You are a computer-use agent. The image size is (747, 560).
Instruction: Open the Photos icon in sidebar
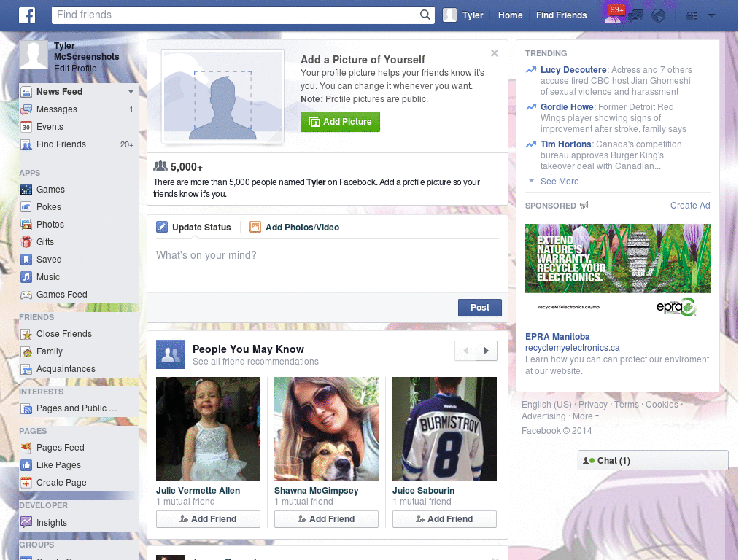[x=26, y=225]
